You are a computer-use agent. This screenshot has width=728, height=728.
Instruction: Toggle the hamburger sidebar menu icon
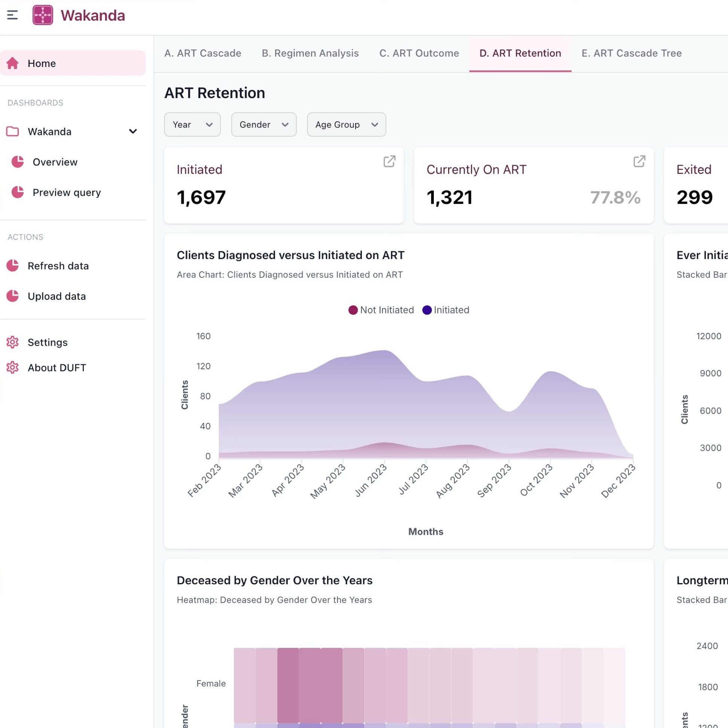point(12,15)
